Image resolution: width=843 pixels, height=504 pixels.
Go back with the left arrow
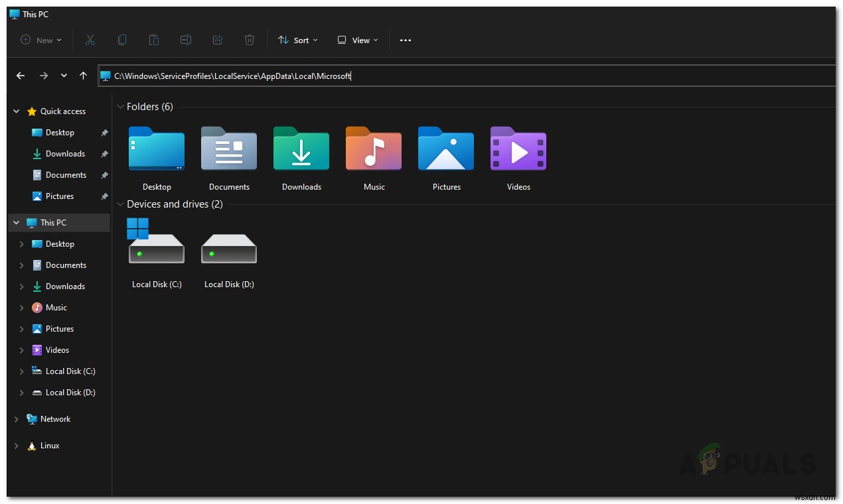click(x=21, y=76)
